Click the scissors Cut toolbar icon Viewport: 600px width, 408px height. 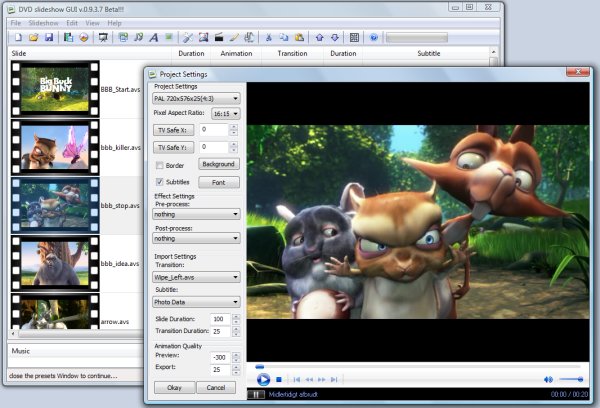coord(269,38)
